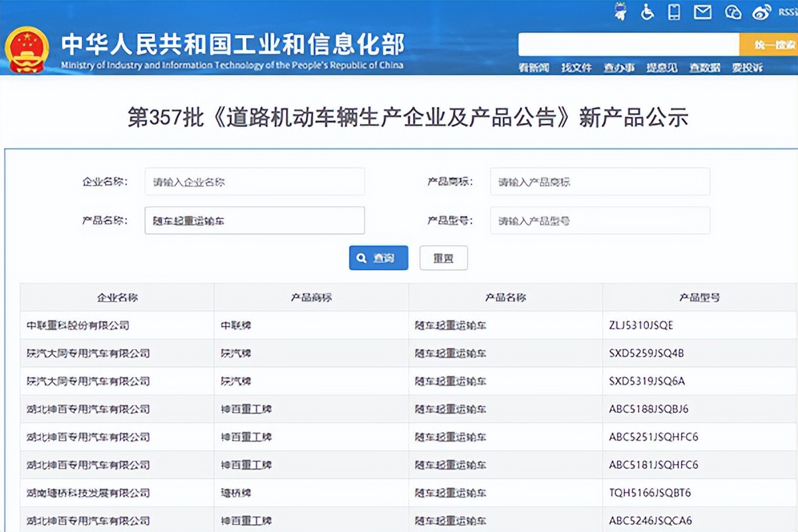Click the mascot robot icon in the top bar
Screen dimensions: 798x532
point(620,11)
